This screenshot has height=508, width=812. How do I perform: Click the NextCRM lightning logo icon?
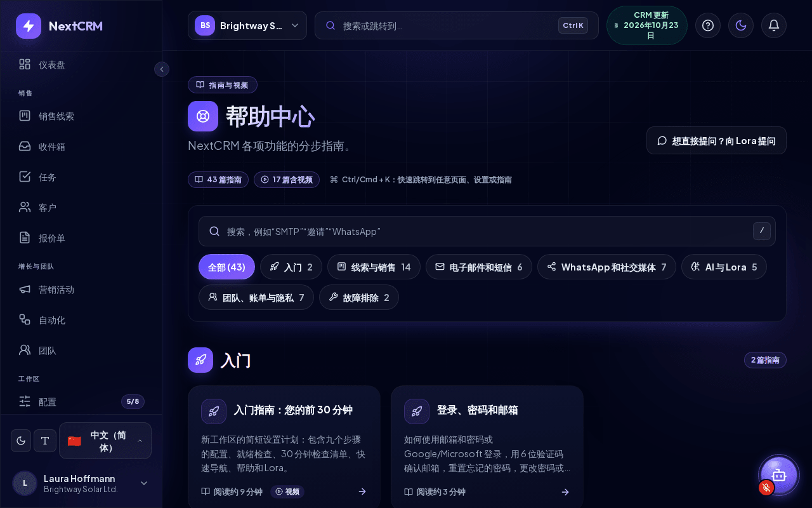(29, 26)
